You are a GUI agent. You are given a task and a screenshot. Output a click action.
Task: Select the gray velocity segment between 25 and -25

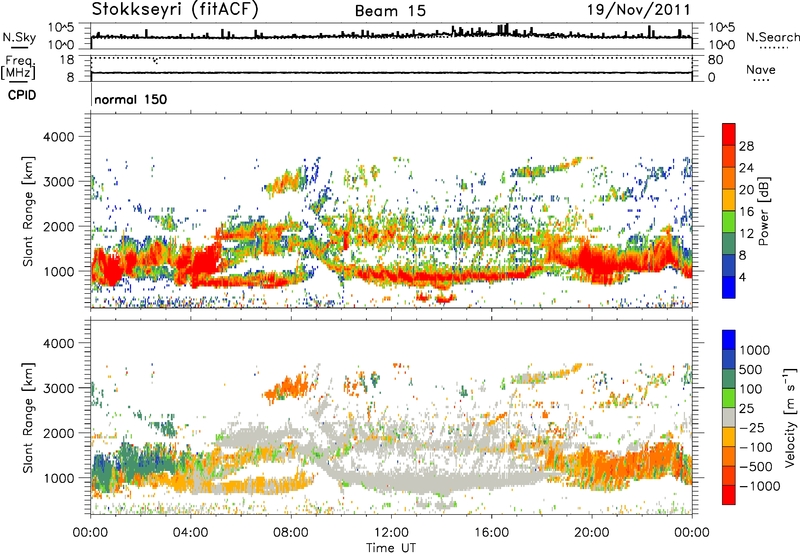tap(729, 417)
